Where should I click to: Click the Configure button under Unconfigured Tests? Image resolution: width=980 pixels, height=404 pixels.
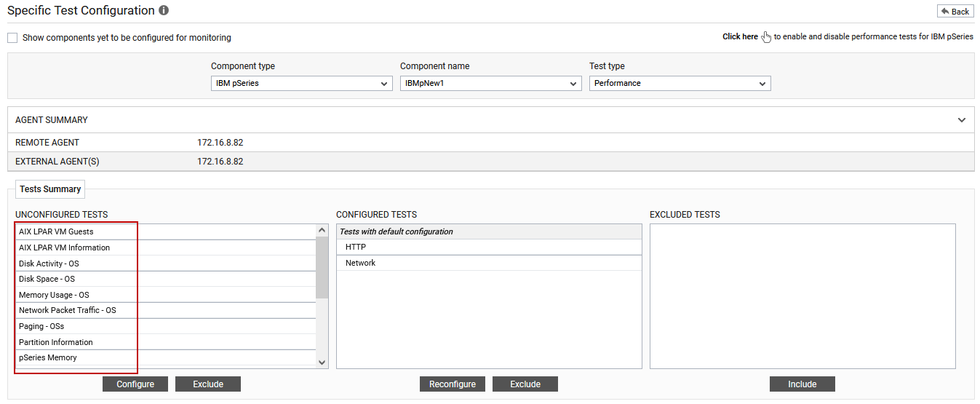click(x=135, y=384)
